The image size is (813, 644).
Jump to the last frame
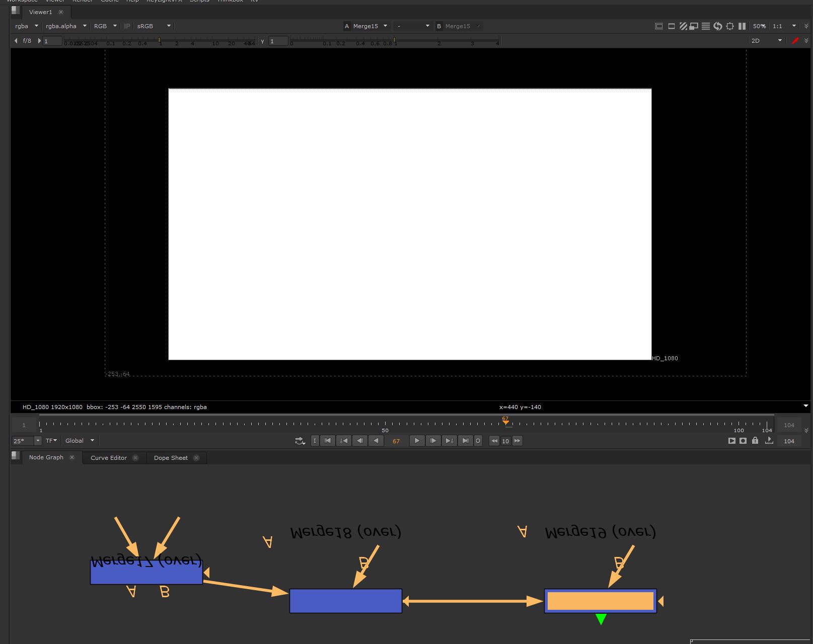click(x=466, y=441)
